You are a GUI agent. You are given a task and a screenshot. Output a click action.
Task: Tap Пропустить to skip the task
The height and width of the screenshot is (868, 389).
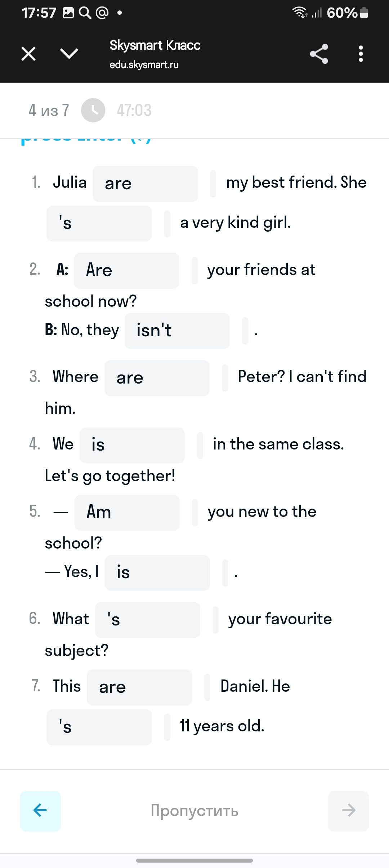pyautogui.click(x=194, y=811)
